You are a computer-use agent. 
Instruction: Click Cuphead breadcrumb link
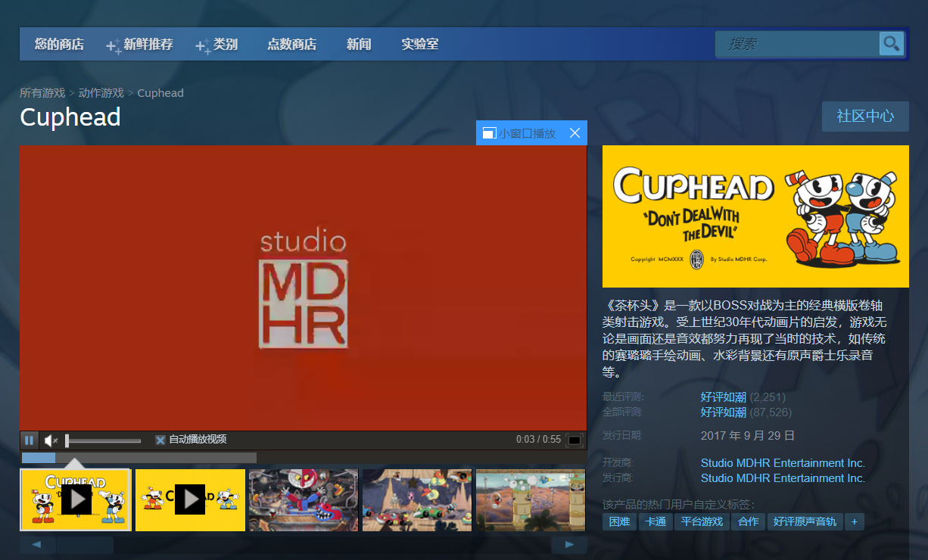(x=160, y=93)
